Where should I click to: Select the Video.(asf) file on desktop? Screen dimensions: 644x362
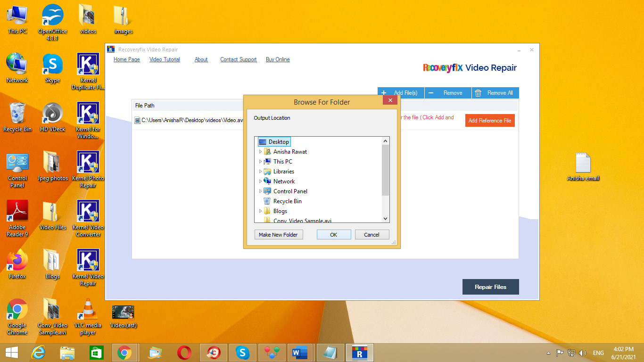124,316
